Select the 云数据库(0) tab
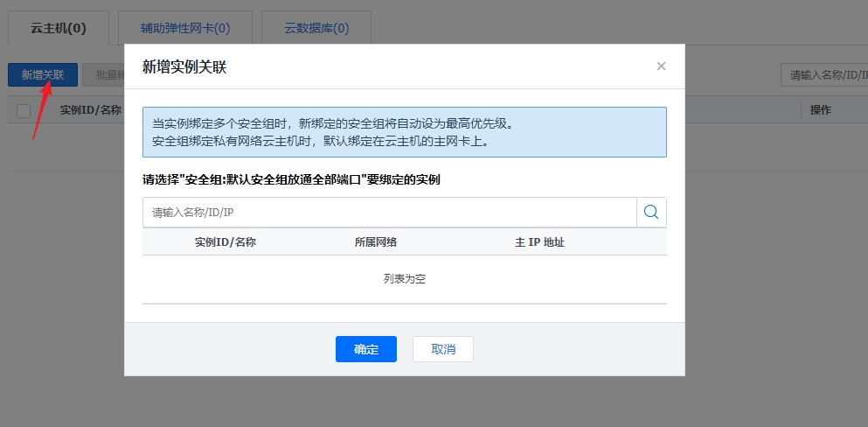Viewport: 868px width, 427px height. tap(316, 28)
